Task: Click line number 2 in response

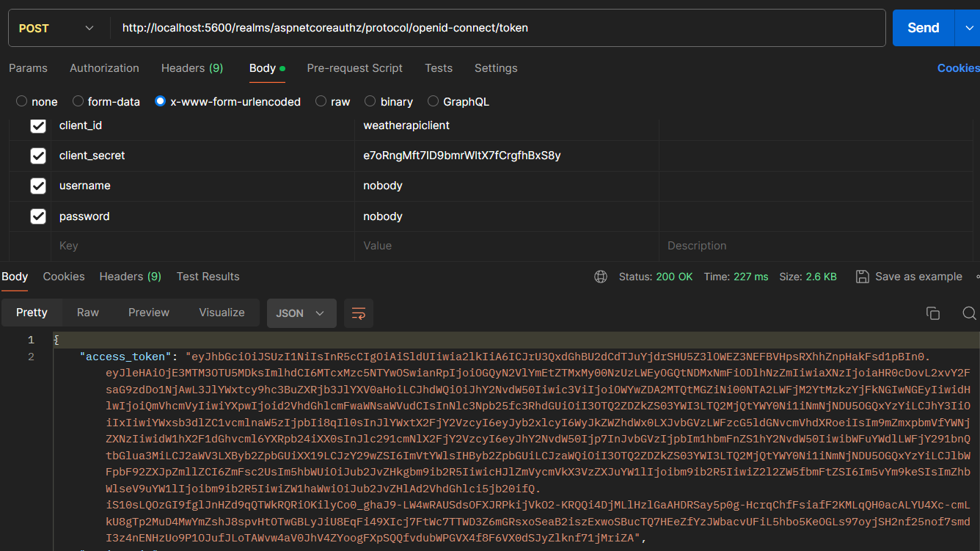Action: (31, 357)
